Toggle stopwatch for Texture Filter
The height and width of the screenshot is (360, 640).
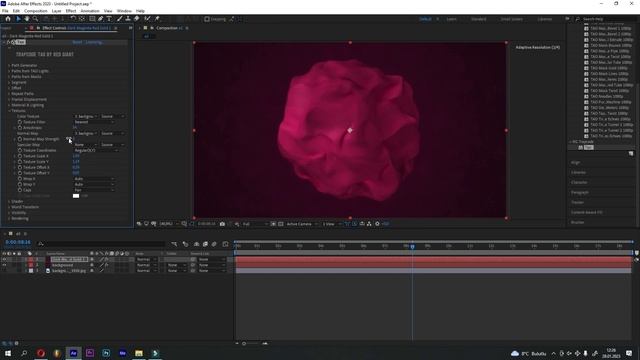click(x=20, y=122)
